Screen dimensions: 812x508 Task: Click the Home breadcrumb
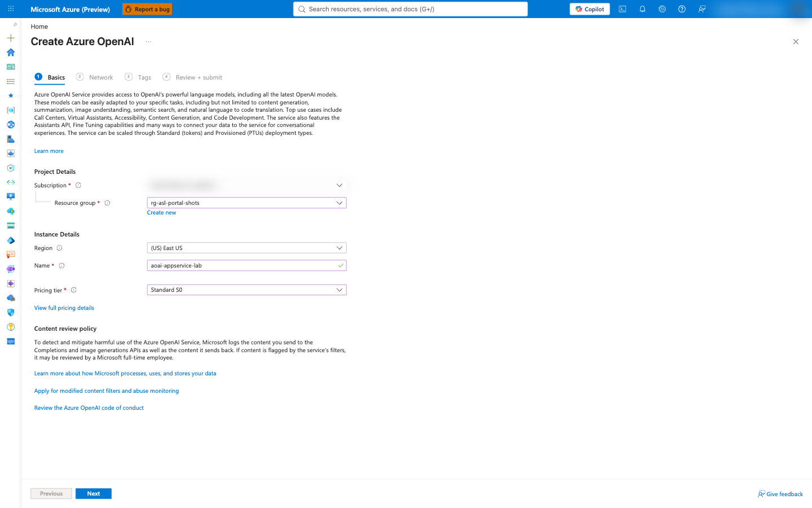click(39, 27)
